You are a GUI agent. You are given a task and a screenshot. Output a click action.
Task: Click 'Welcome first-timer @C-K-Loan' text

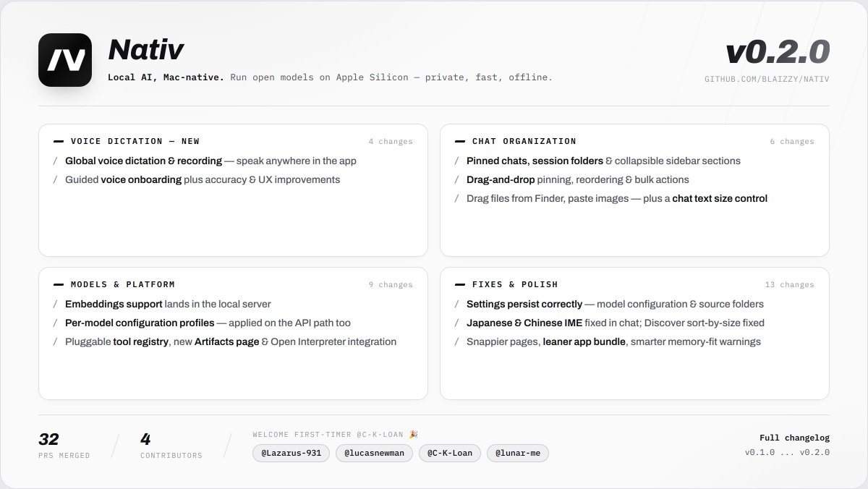pos(336,434)
